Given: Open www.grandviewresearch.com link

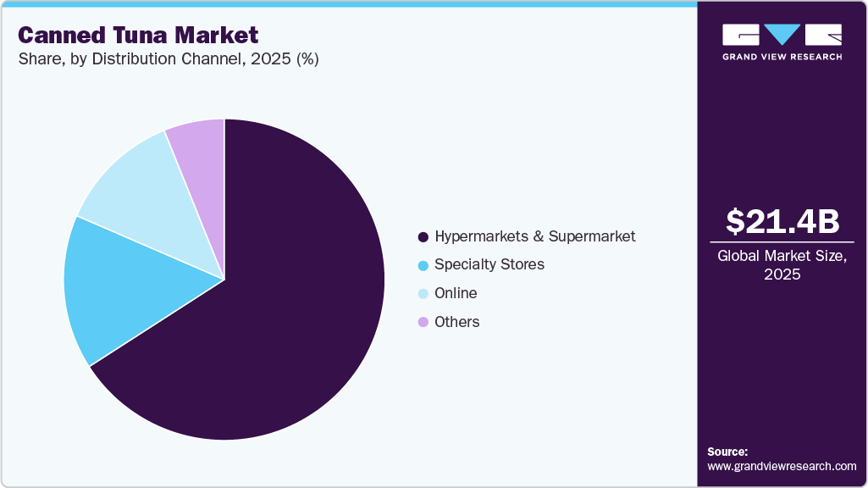Looking at the screenshot, I should [780, 465].
